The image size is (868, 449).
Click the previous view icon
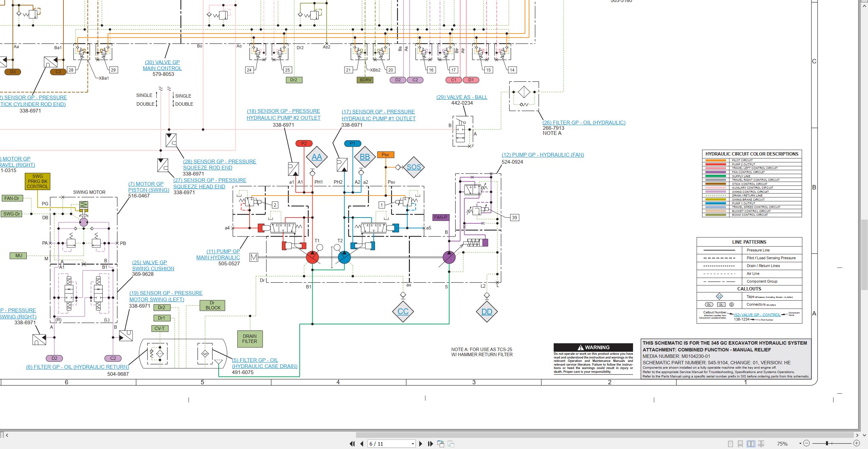click(x=441, y=444)
